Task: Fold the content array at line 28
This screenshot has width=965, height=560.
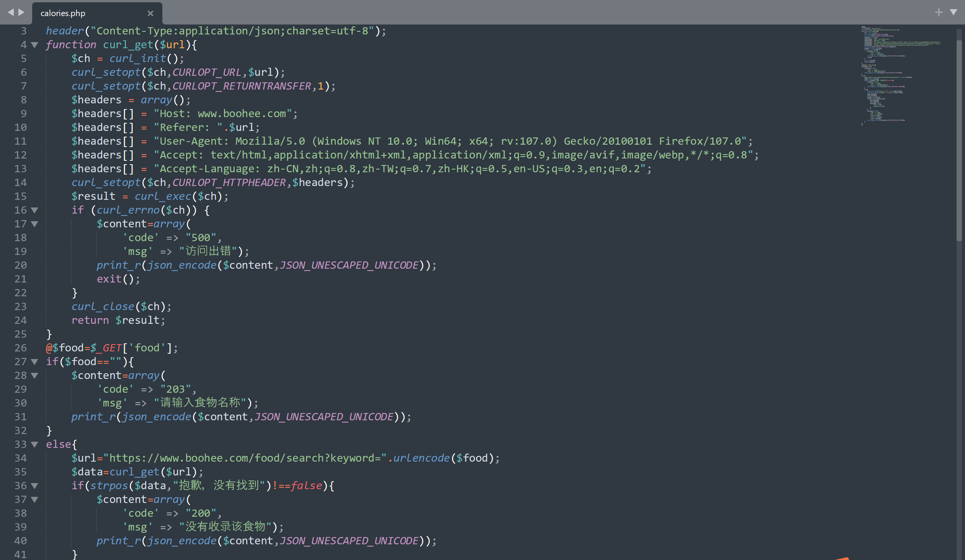Action: coord(34,376)
